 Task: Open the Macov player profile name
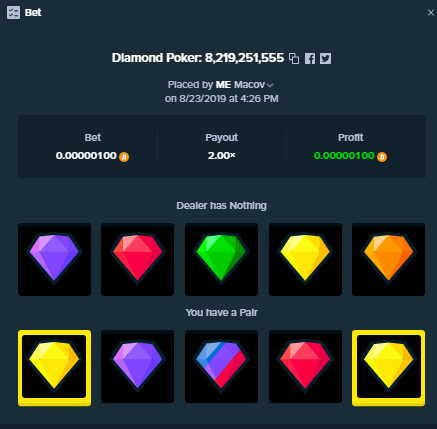point(249,85)
